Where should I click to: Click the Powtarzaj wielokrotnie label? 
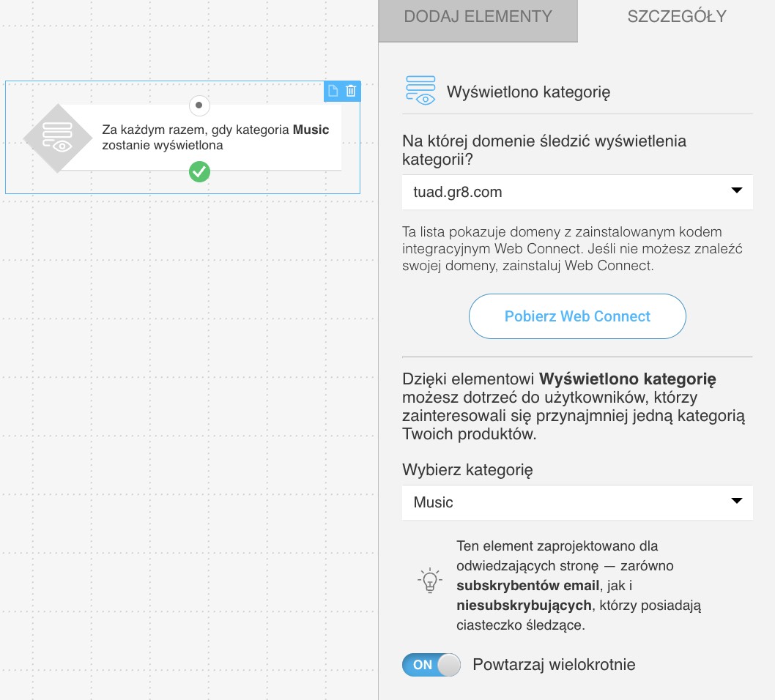pyautogui.click(x=554, y=664)
